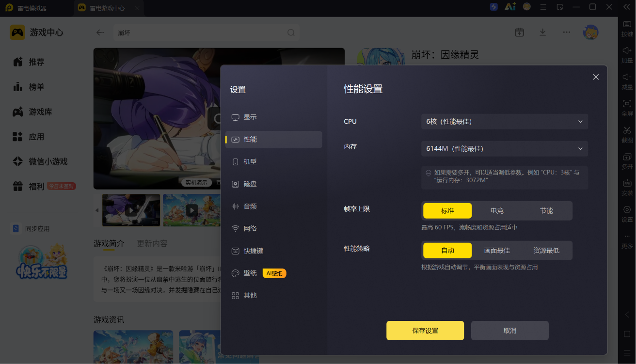Click 减量 volume down in right toolbar
This screenshot has height=364, width=636.
(627, 82)
